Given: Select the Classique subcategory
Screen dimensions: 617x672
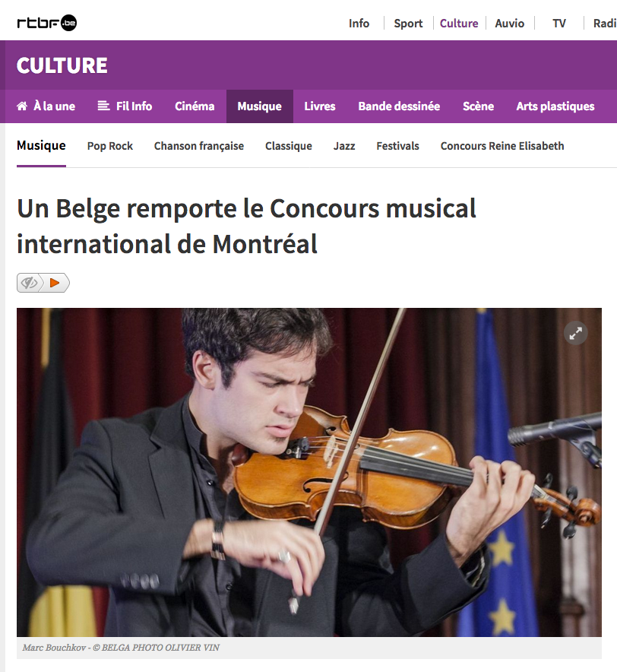Looking at the screenshot, I should 288,146.
